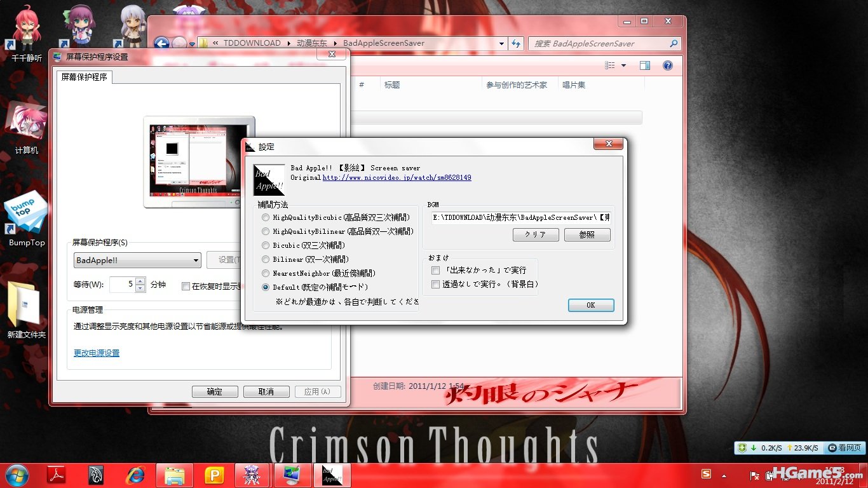Select HighQualityBilinear interpolation radio button
Viewport: 868px width, 488px height.
click(266, 231)
